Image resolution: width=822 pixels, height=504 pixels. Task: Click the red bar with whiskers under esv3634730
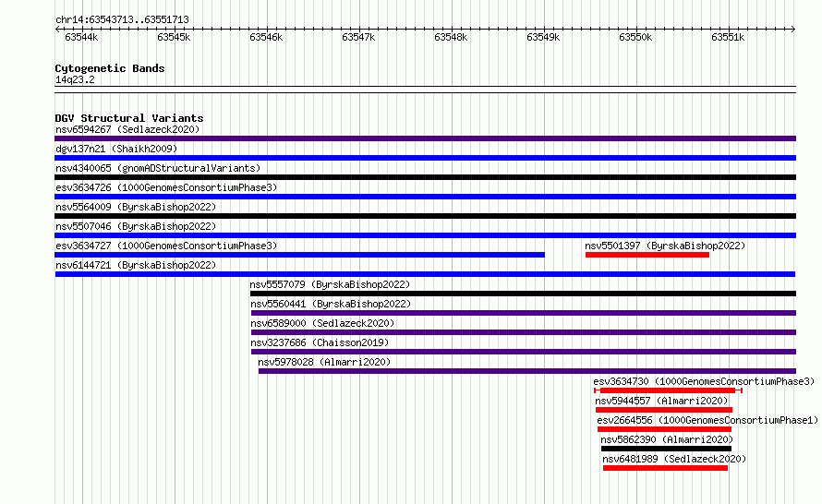pyautogui.click(x=668, y=390)
